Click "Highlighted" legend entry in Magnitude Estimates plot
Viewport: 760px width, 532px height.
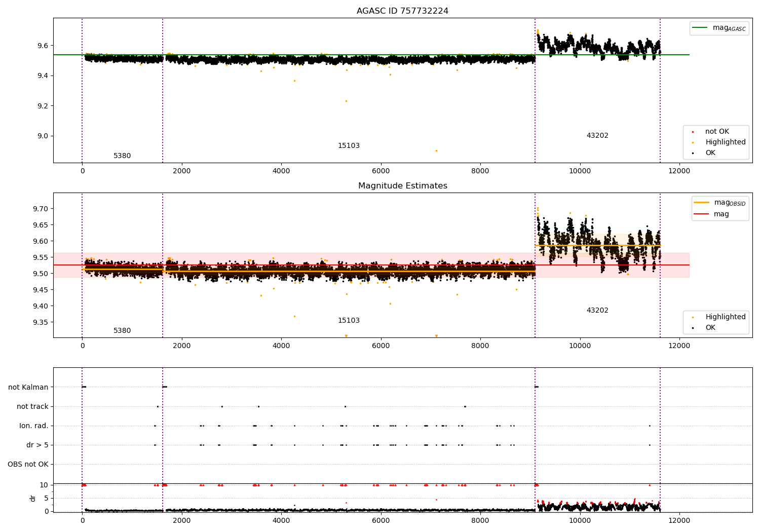[x=719, y=317]
